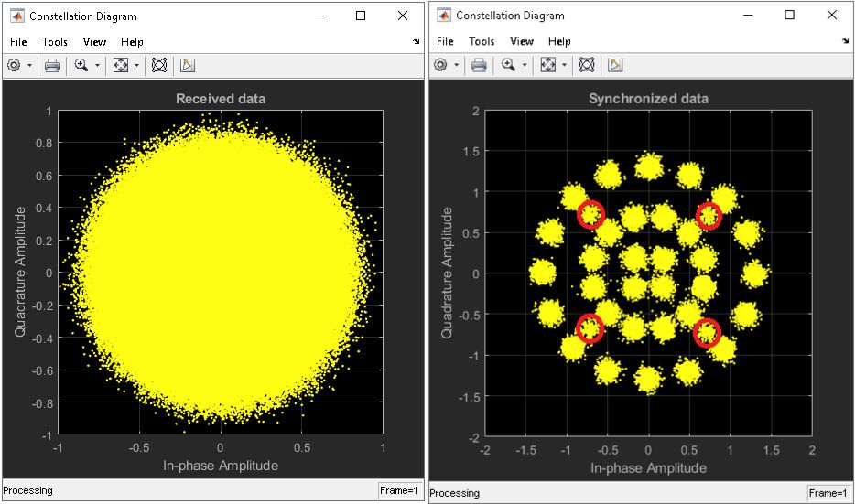Click dock arrow in Synchronized data window
This screenshot has height=504, width=855.
[x=844, y=42]
